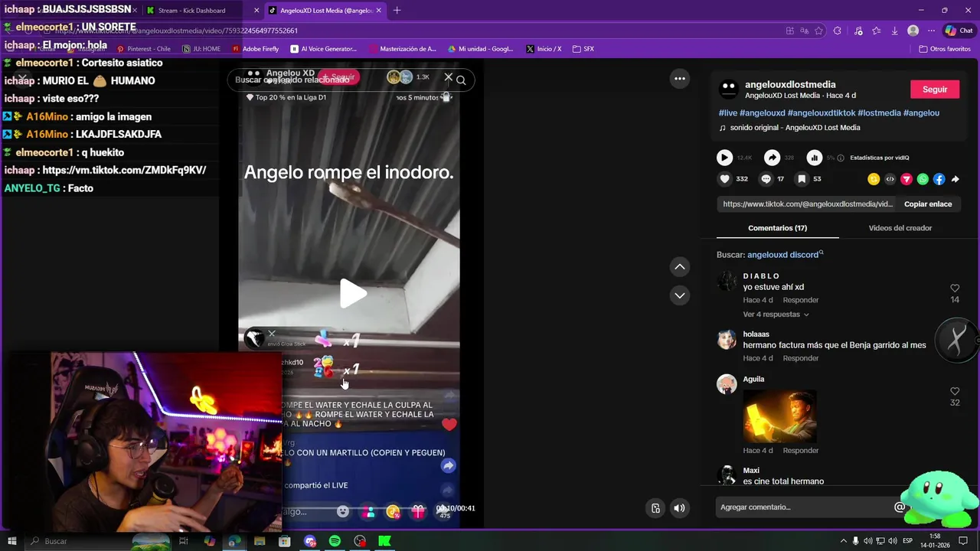
Task: Close the related content search bar
Action: point(449,77)
